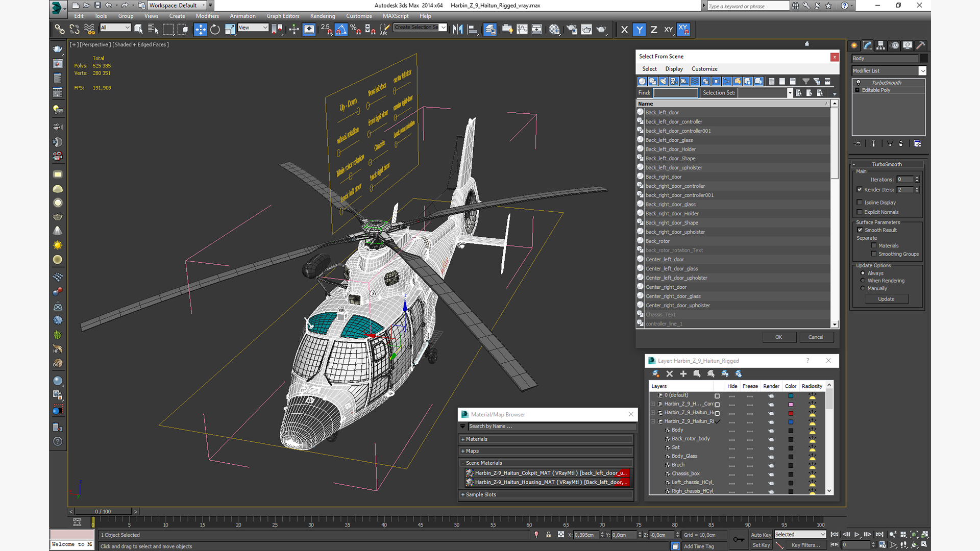This screenshot has height=551, width=980.
Task: Open Display menu in Select From Scene
Action: pos(674,69)
